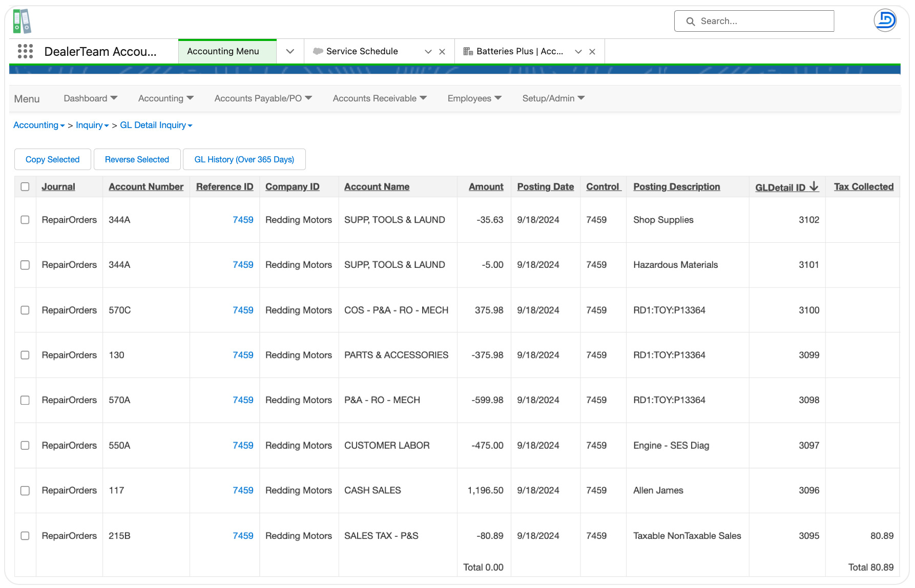Open Reference ID 7459 in CUSTOMER LABOR row
Viewport: 915px width, 588px height.
point(243,445)
